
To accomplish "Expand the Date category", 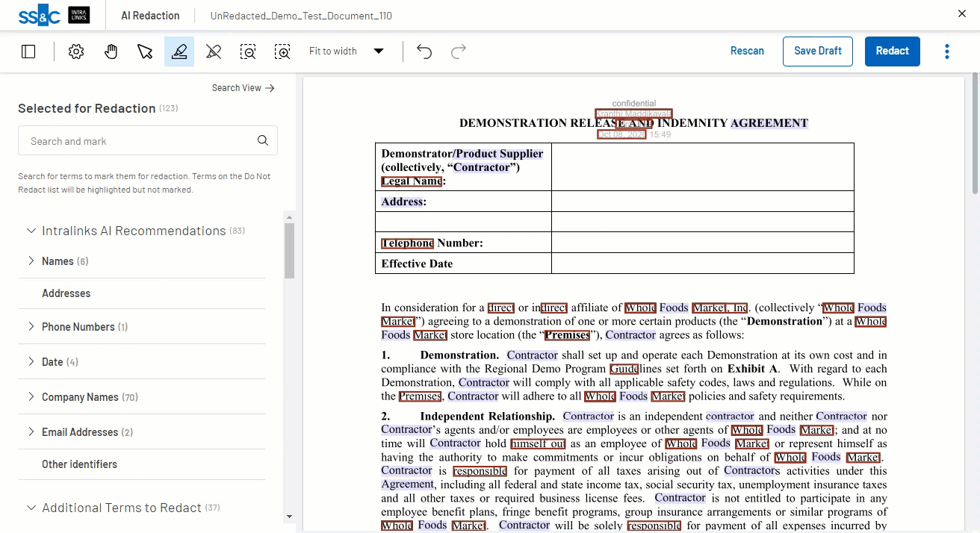I will (x=31, y=361).
